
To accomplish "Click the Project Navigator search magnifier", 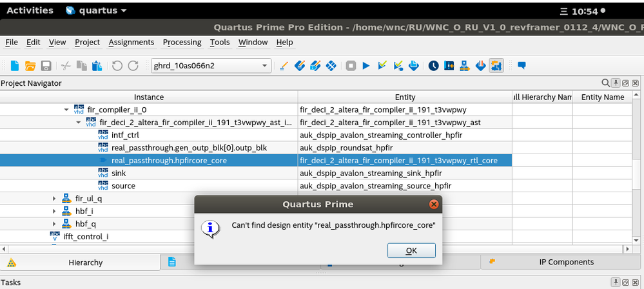I will pyautogui.click(x=605, y=83).
